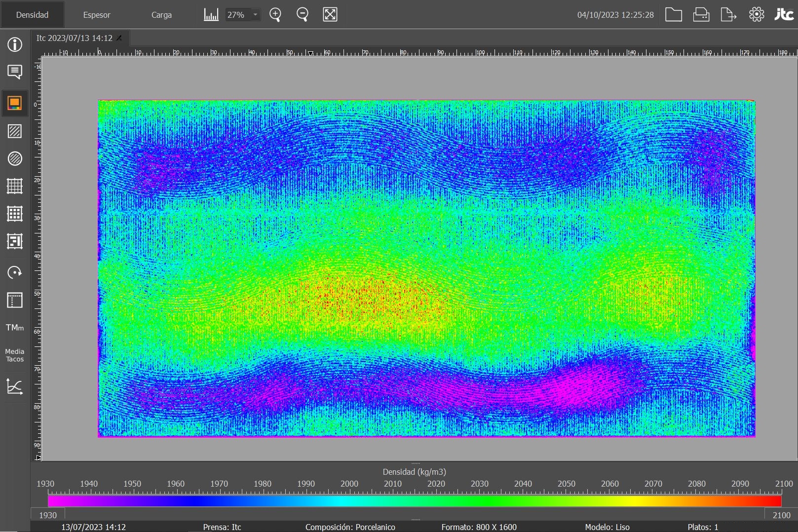Viewport: 798px width, 532px height.
Task: Click the Media Tacos button
Action: [x=15, y=355]
